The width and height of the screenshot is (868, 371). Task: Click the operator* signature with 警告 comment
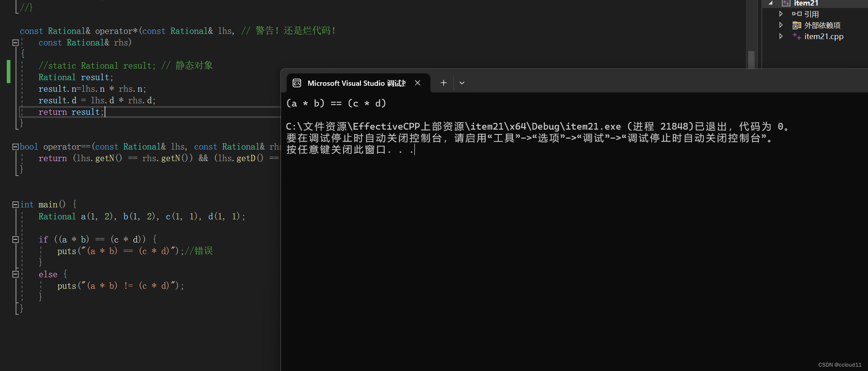pyautogui.click(x=178, y=31)
